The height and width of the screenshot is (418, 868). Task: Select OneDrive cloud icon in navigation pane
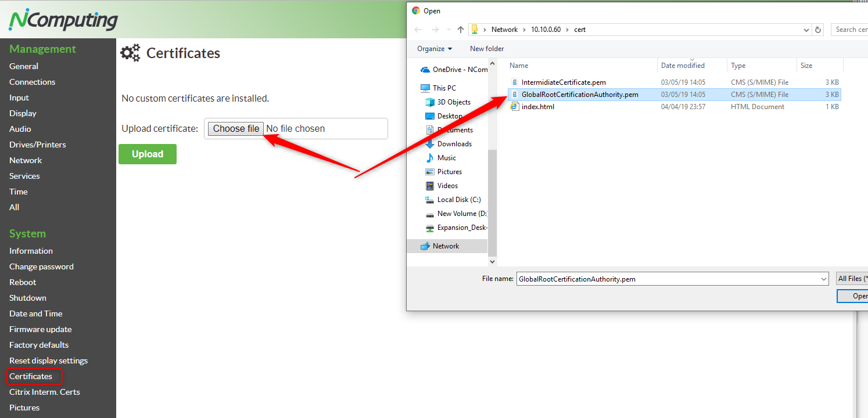(x=425, y=70)
